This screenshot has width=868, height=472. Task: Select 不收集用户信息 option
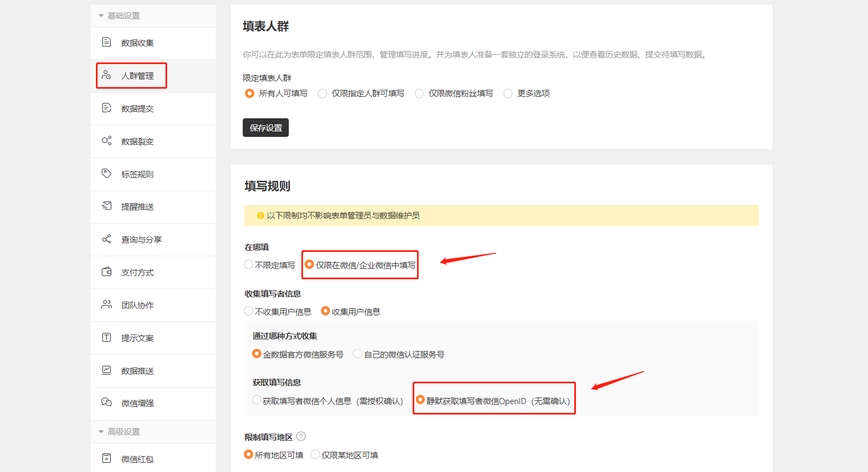coord(249,311)
